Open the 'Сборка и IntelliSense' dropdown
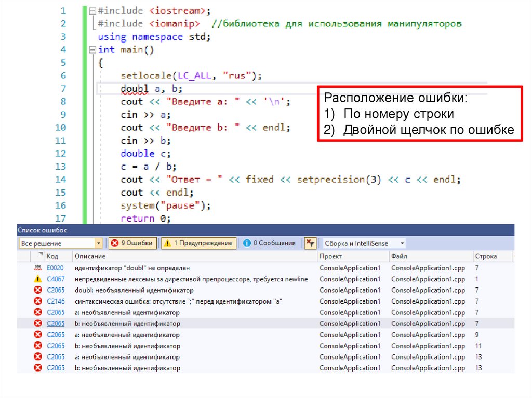The width and height of the screenshot is (532, 398). [x=364, y=243]
